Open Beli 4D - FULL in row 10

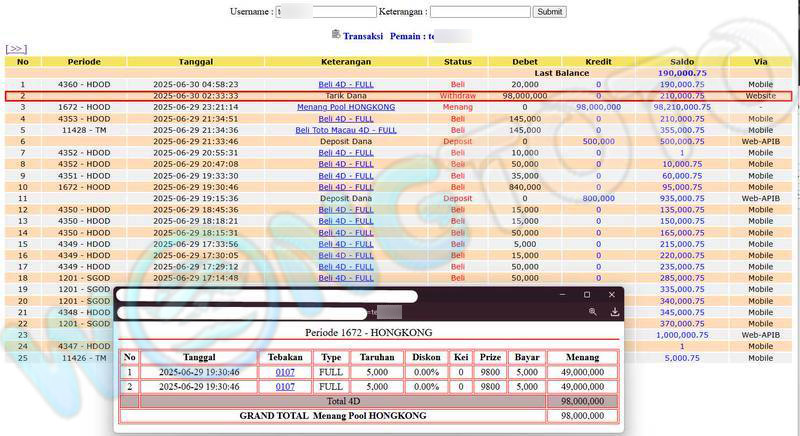346,187
